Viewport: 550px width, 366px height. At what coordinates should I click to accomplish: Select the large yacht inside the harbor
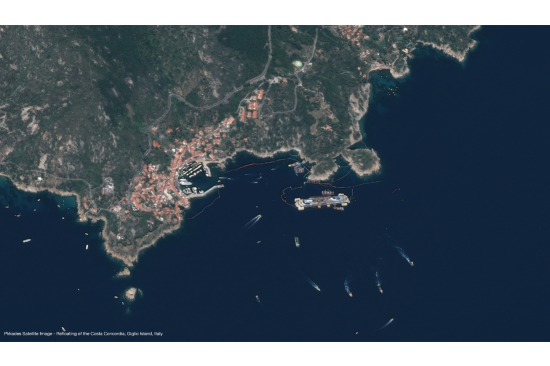tap(186, 182)
